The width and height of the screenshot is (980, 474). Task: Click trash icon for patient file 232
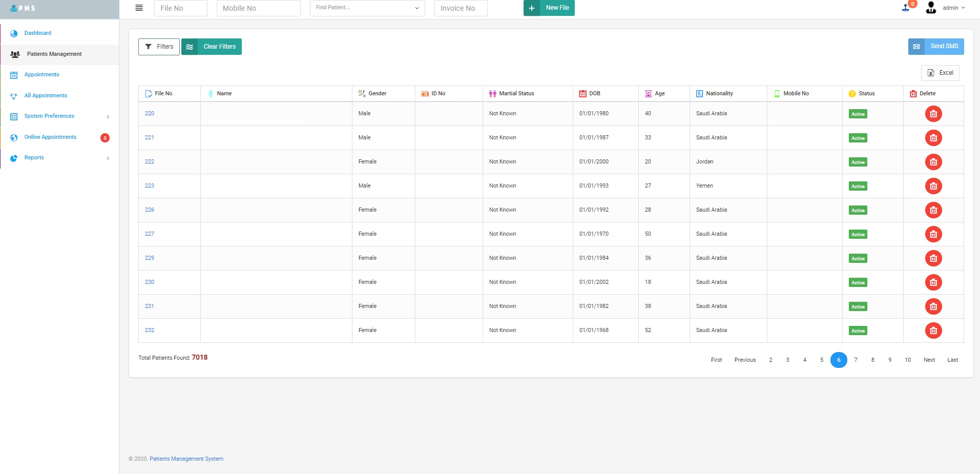coord(933,331)
